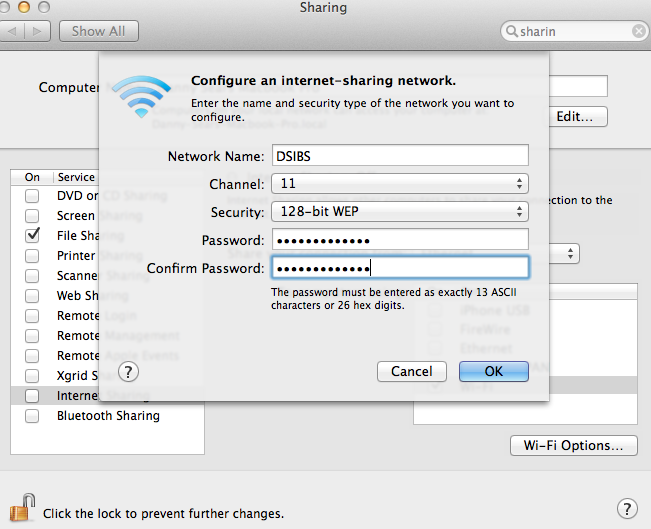This screenshot has width=651, height=529.
Task: Turn on Internet Sharing checkbox
Action: coord(32,396)
